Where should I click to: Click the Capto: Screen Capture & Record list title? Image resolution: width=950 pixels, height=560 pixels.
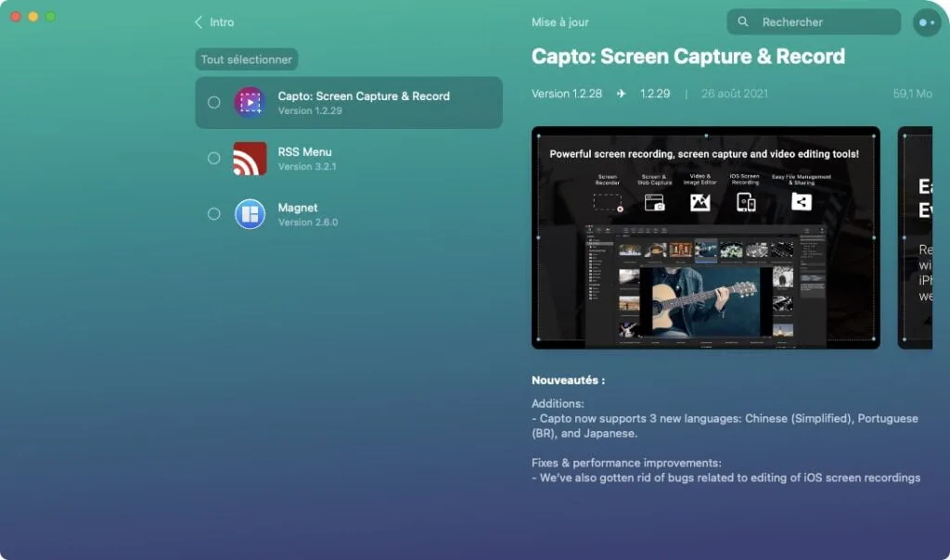coord(364,96)
